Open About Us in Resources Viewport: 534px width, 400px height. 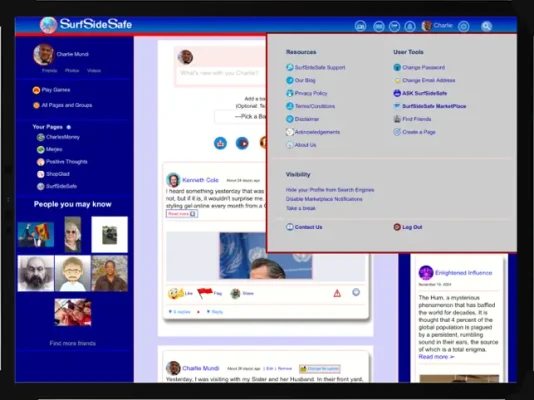coord(301,145)
